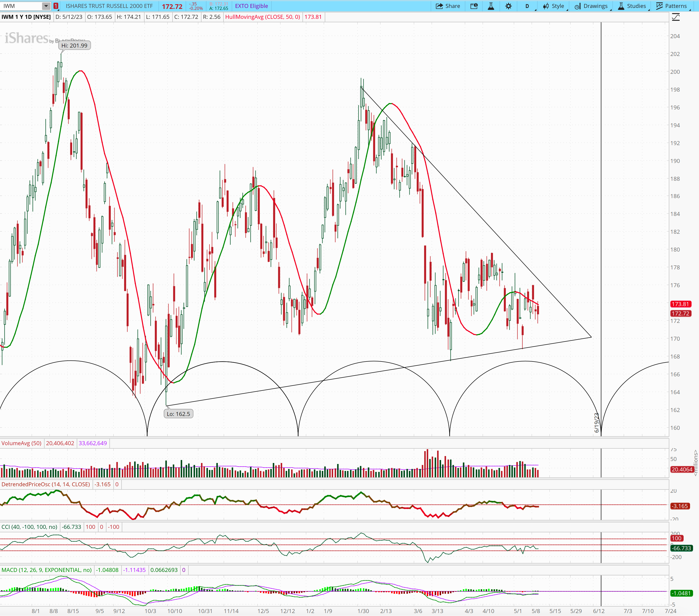Click the Share button
Viewport: 699px width, 616px height.
[x=448, y=6]
